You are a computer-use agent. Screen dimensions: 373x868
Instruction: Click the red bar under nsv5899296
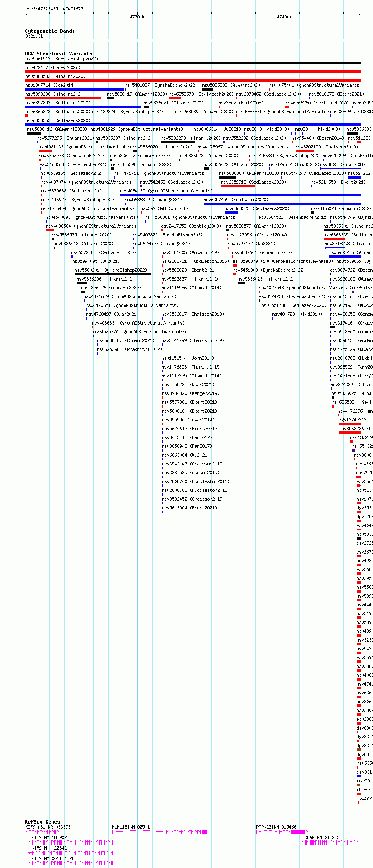coord(63,98)
